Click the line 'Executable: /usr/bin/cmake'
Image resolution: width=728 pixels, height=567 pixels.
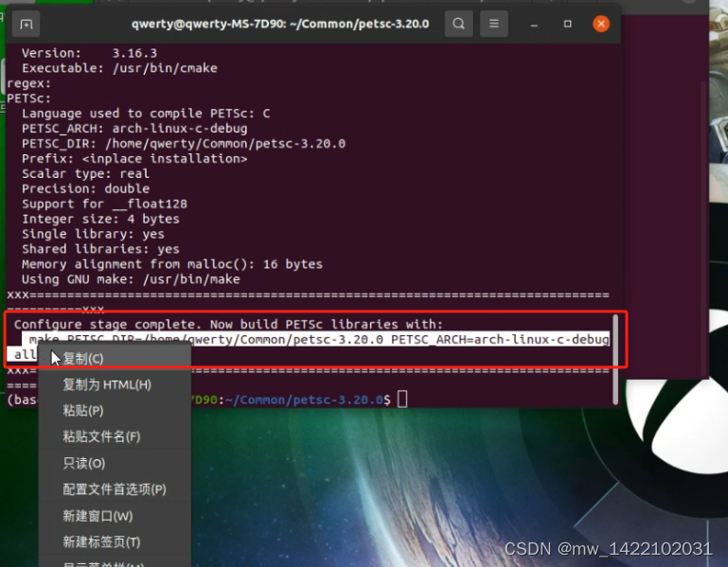pos(119,68)
